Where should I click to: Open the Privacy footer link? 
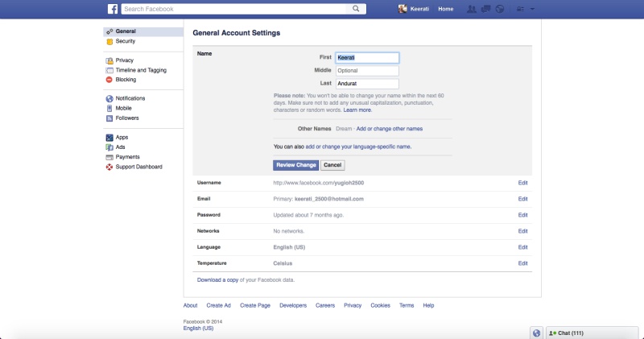(353, 305)
